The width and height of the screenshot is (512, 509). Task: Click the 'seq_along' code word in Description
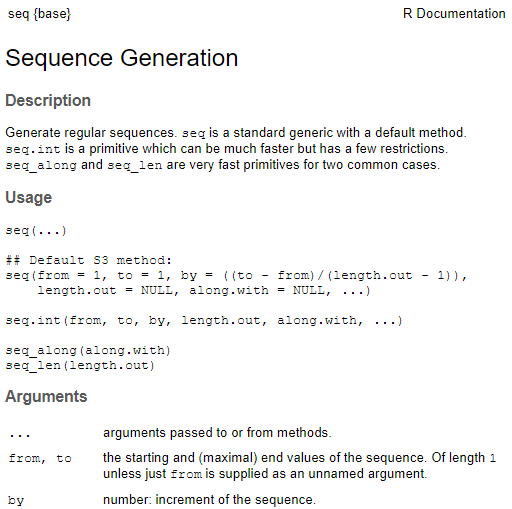(x=41, y=166)
